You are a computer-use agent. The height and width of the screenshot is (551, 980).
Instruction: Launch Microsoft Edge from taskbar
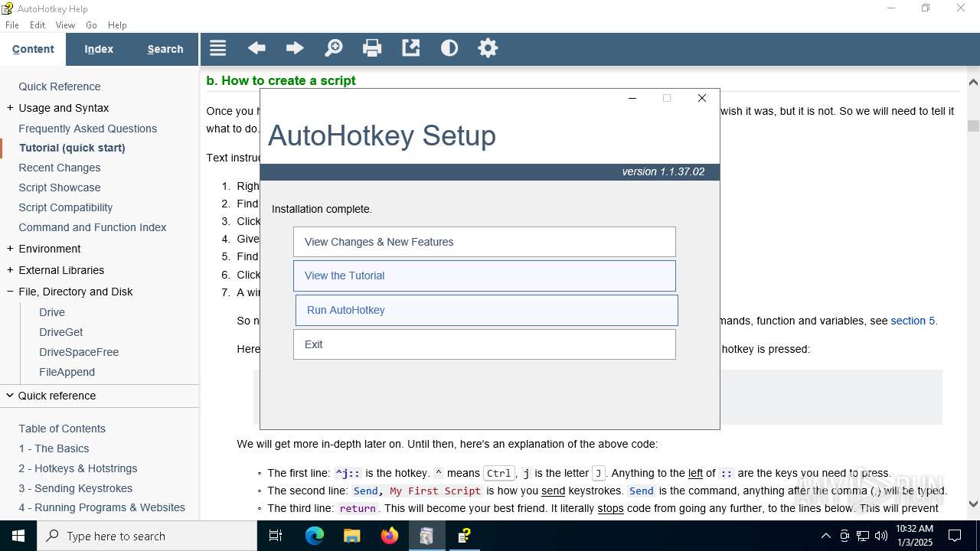315,536
